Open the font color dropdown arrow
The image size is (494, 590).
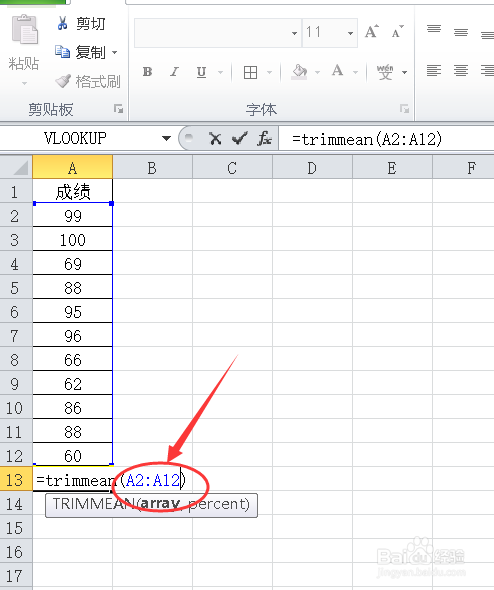[x=356, y=72]
